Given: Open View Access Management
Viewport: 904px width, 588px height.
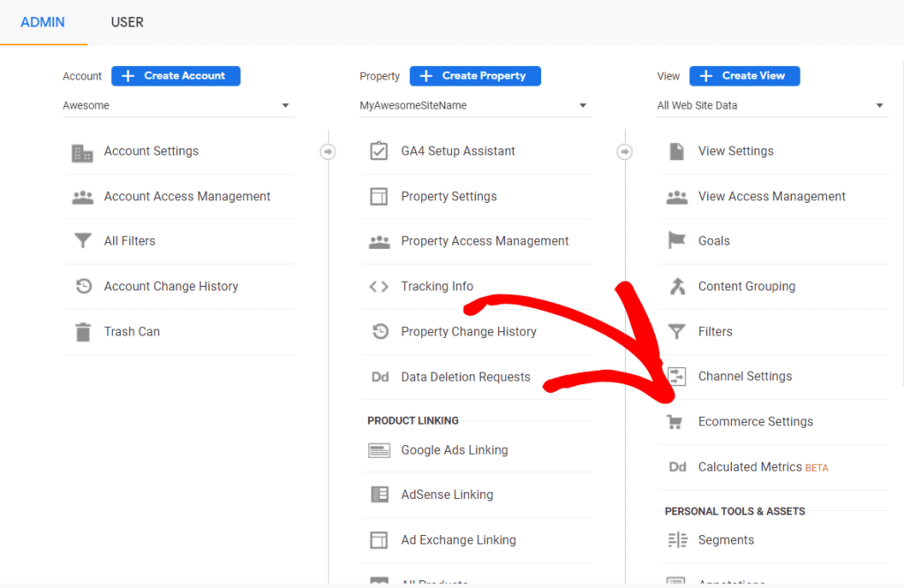Looking at the screenshot, I should (x=773, y=197).
